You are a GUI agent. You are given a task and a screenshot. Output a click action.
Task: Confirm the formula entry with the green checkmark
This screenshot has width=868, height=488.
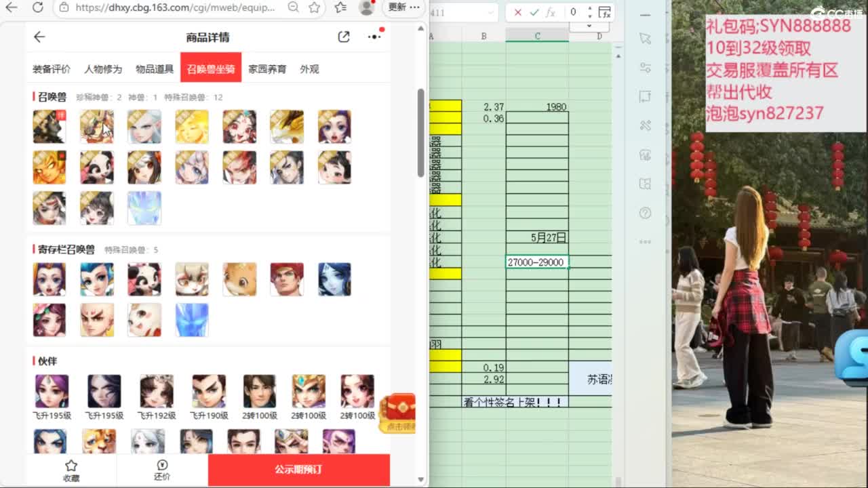click(534, 13)
